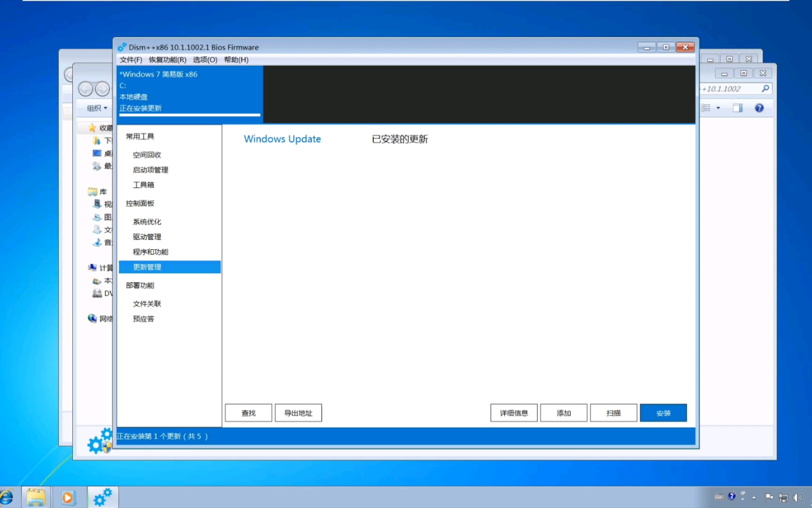Viewport: 812px width, 508px height.
Task: Click the 部署功能 section header
Action: (140, 285)
